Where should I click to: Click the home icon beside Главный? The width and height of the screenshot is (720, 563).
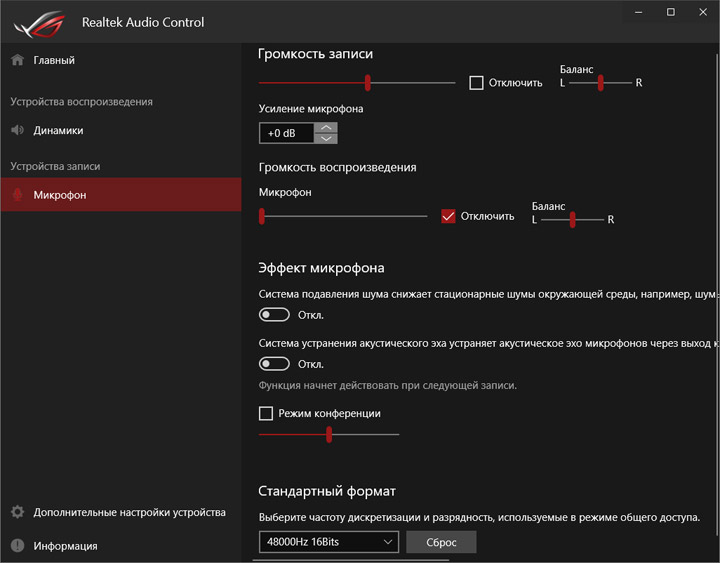pyautogui.click(x=17, y=60)
